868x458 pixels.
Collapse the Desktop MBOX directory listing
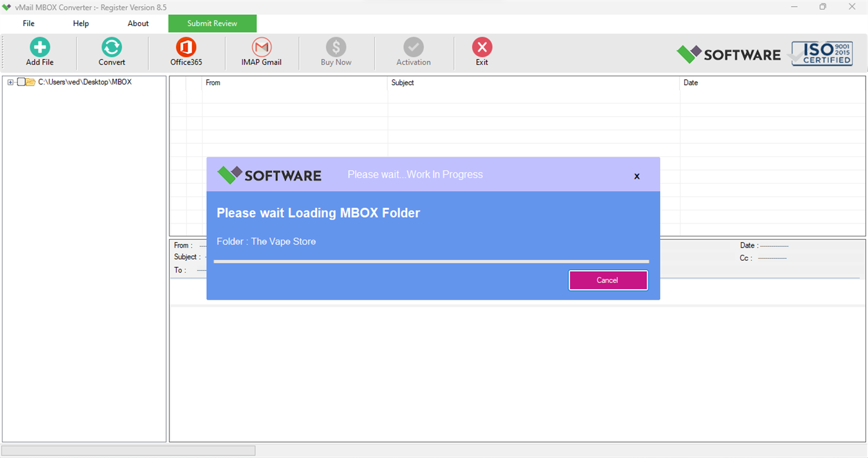pyautogui.click(x=10, y=82)
